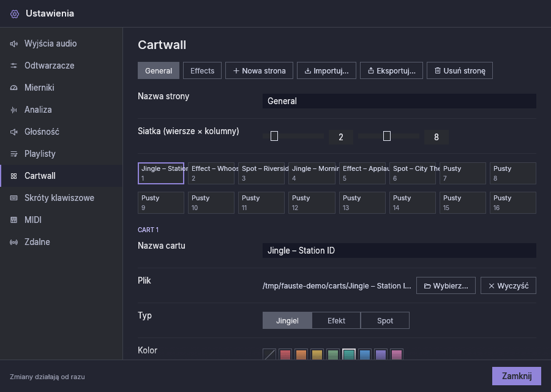Click the sliders icon next to Odtwarzacze

[13, 66]
